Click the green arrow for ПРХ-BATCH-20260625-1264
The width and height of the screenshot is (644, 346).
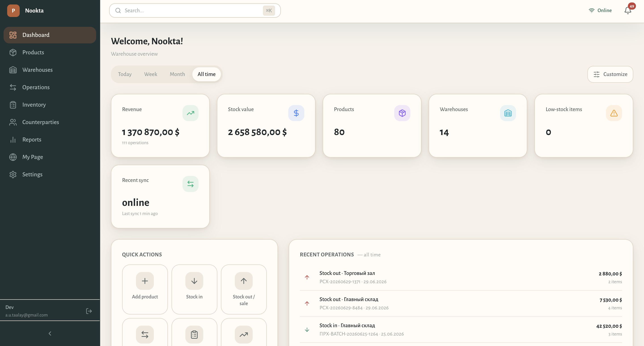pyautogui.click(x=307, y=329)
